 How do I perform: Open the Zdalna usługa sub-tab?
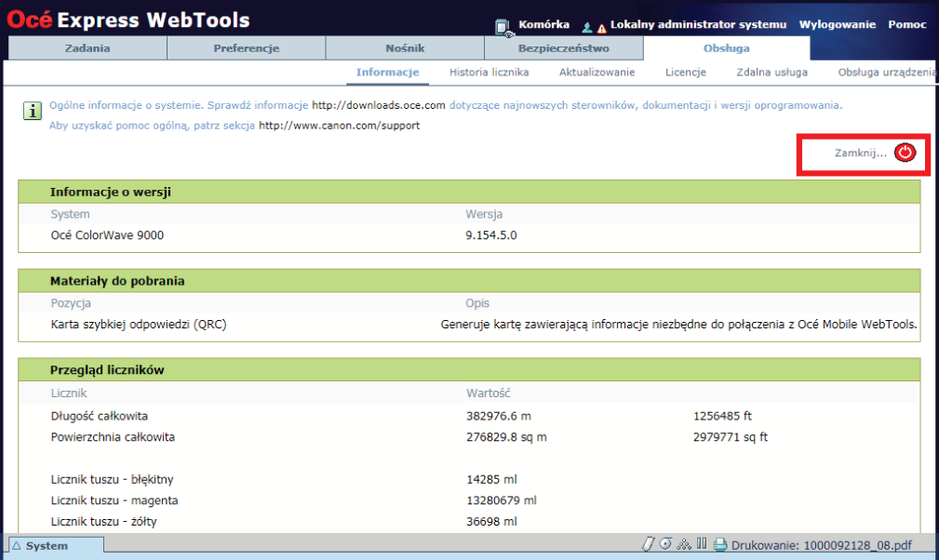click(771, 73)
